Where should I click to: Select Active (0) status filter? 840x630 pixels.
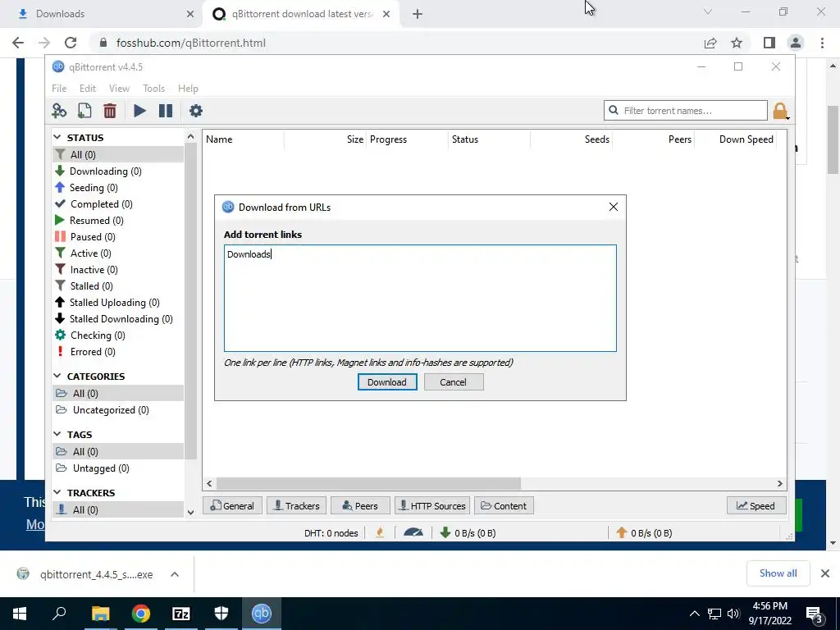(90, 253)
